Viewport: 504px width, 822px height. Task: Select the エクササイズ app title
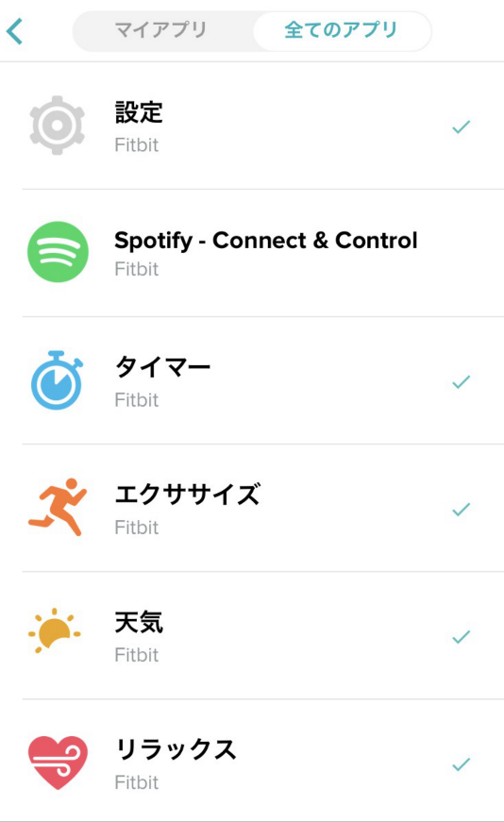[187, 495]
